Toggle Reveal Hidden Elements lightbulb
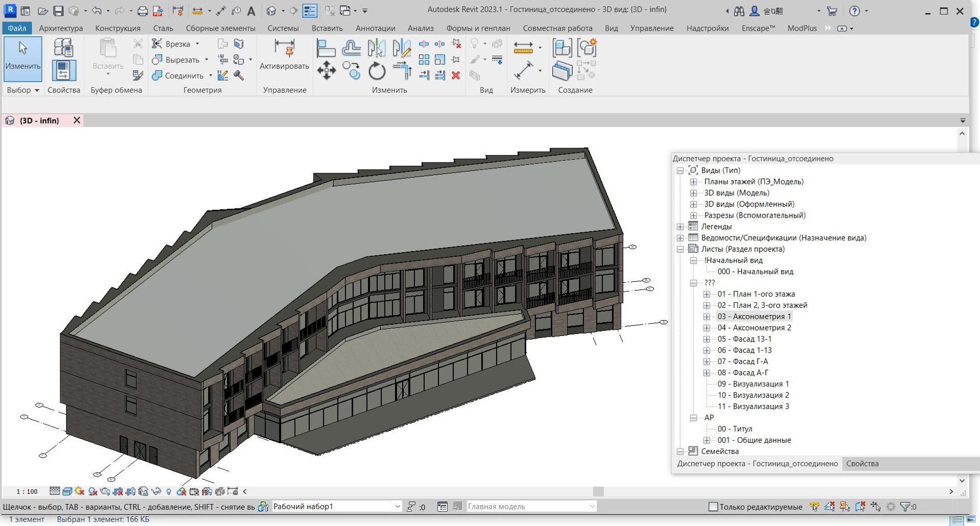This screenshot has width=980, height=526. pyautogui.click(x=169, y=491)
